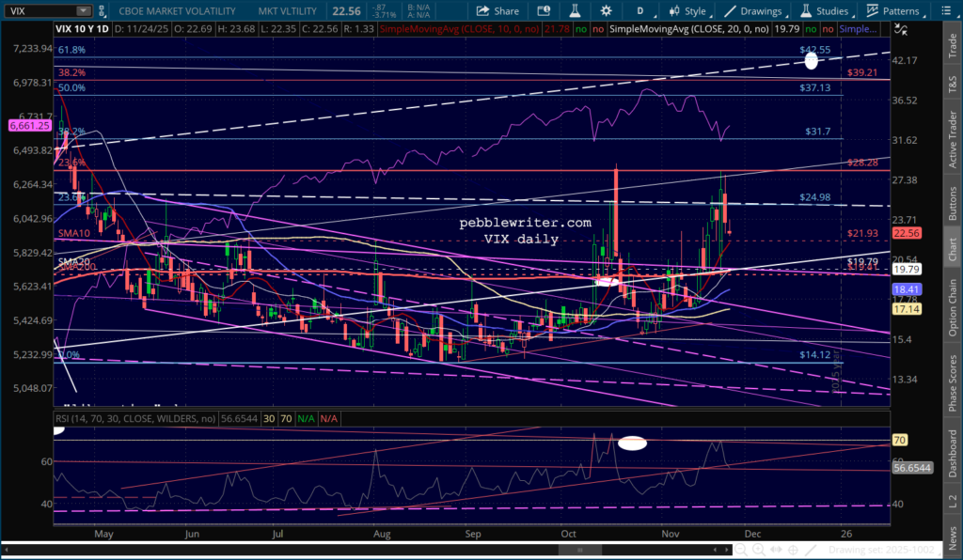Click the $37.13 Fibonacci level label
Image resolution: width=963 pixels, height=560 pixels.
click(815, 87)
